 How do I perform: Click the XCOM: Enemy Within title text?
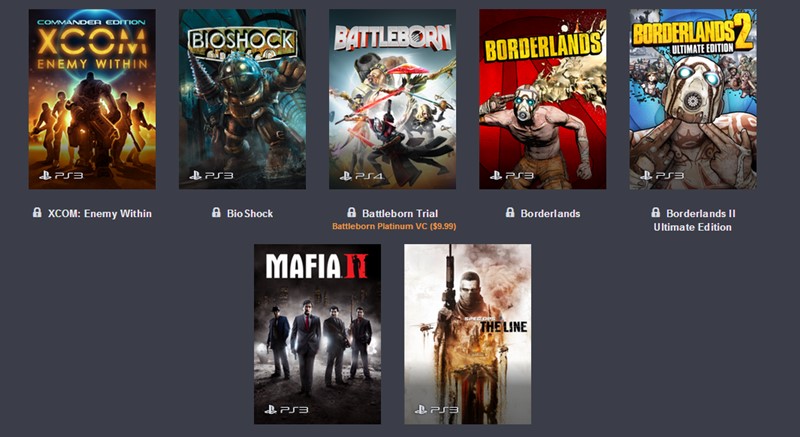pos(99,214)
